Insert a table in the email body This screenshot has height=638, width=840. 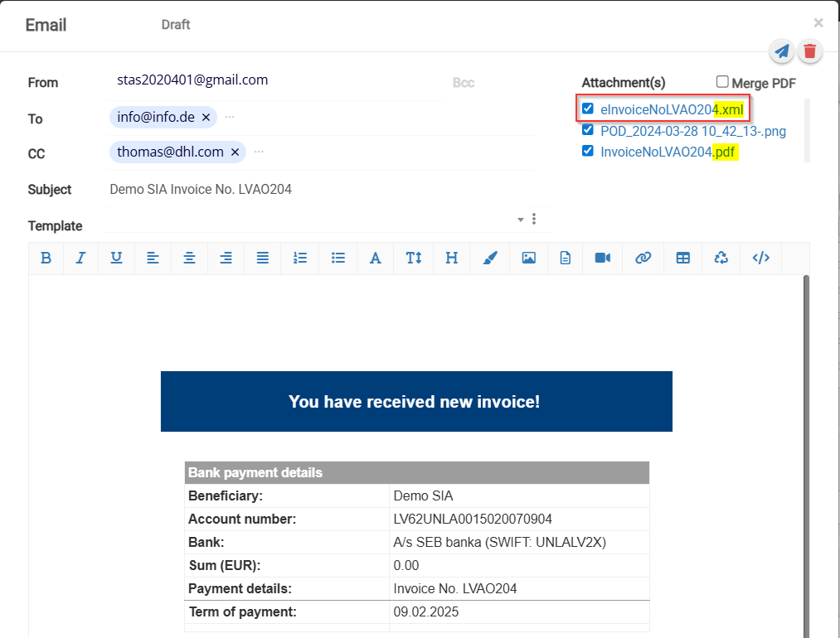click(682, 258)
